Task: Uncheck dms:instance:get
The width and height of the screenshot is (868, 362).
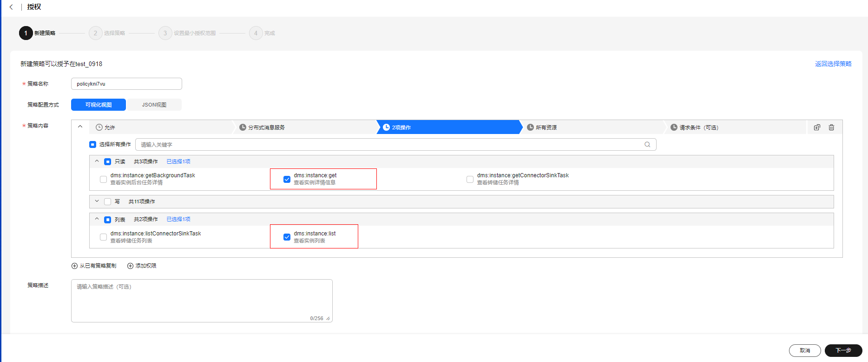Action: [x=287, y=179]
